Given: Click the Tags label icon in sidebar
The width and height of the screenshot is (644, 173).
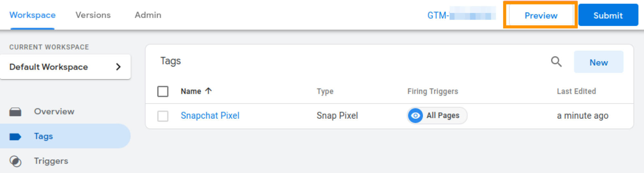Looking at the screenshot, I should pos(15,137).
